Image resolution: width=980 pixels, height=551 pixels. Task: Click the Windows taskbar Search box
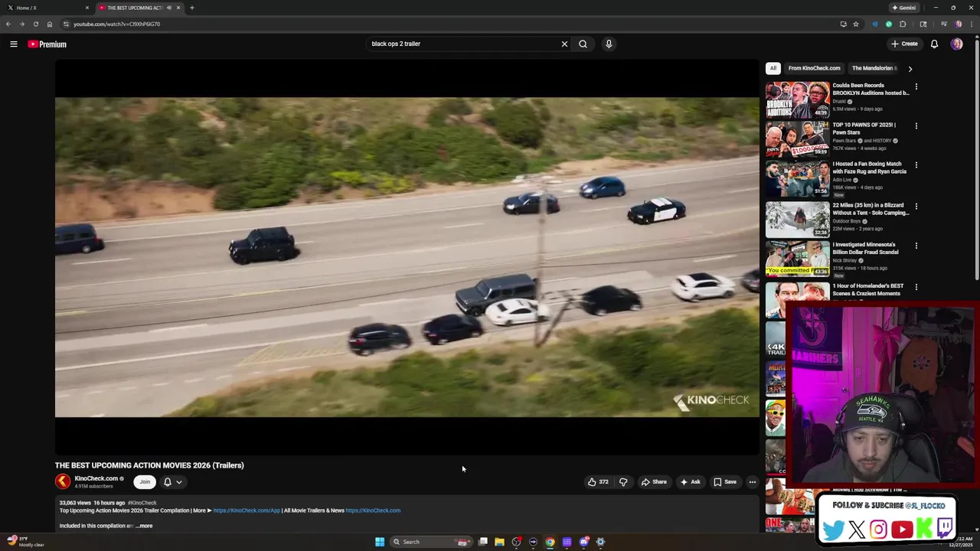tap(430, 542)
